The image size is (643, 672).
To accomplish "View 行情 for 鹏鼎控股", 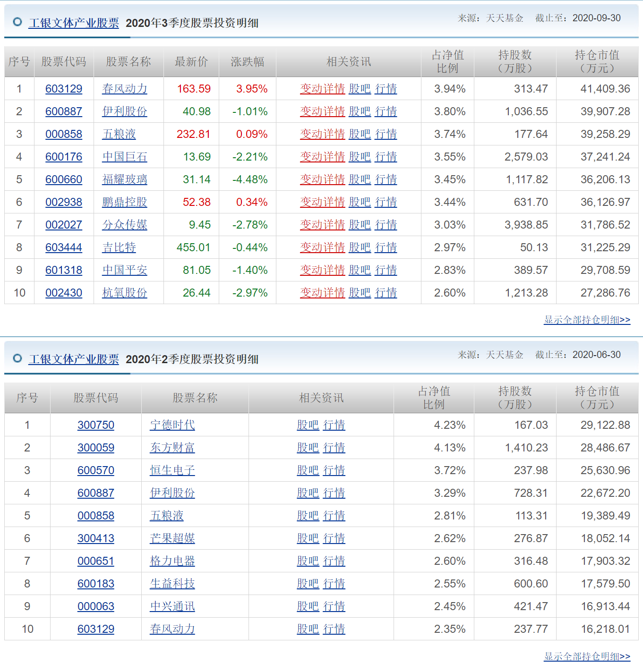I will pos(386,202).
